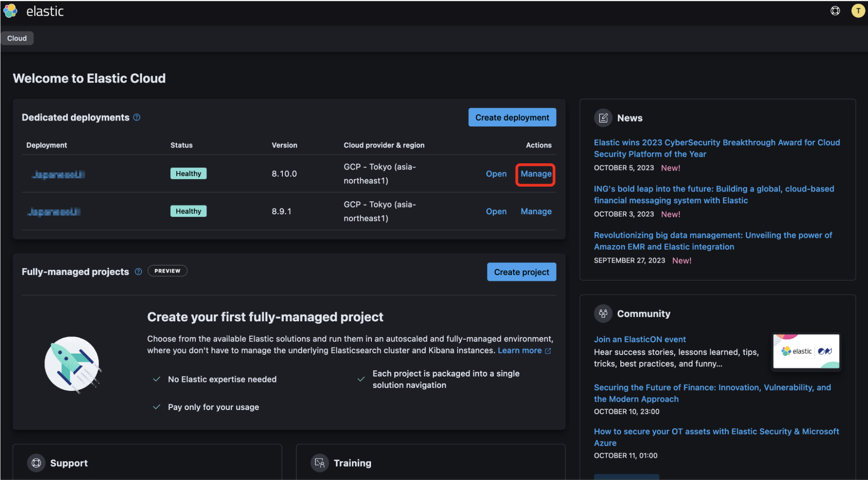The width and height of the screenshot is (868, 480).
Task: Manage the 8.9.1 deployment
Action: [535, 211]
